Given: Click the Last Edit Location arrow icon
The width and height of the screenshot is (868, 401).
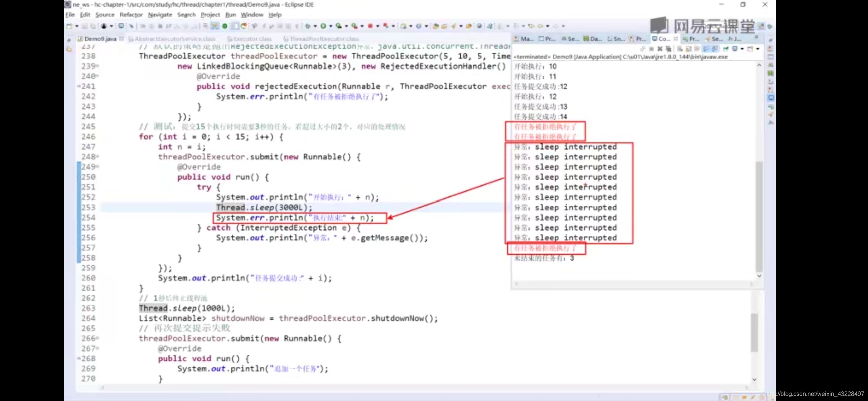Looking at the screenshot, I should pyautogui.click(x=531, y=26).
